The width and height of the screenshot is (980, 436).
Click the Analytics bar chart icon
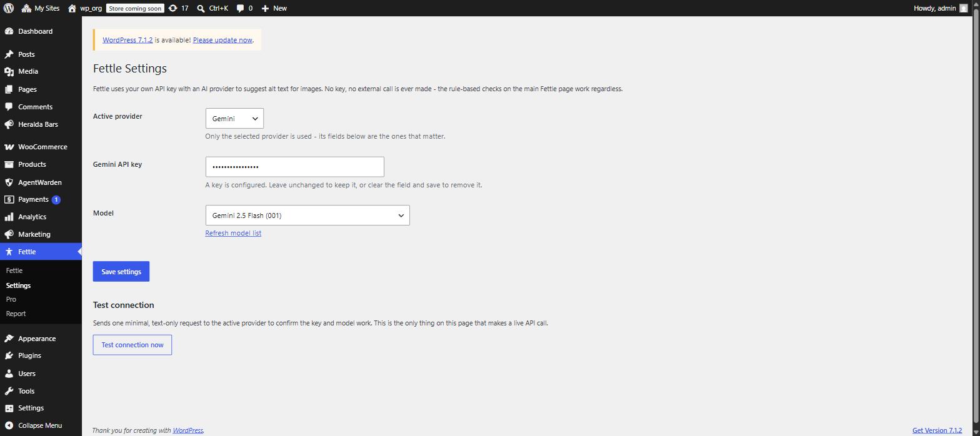[9, 217]
